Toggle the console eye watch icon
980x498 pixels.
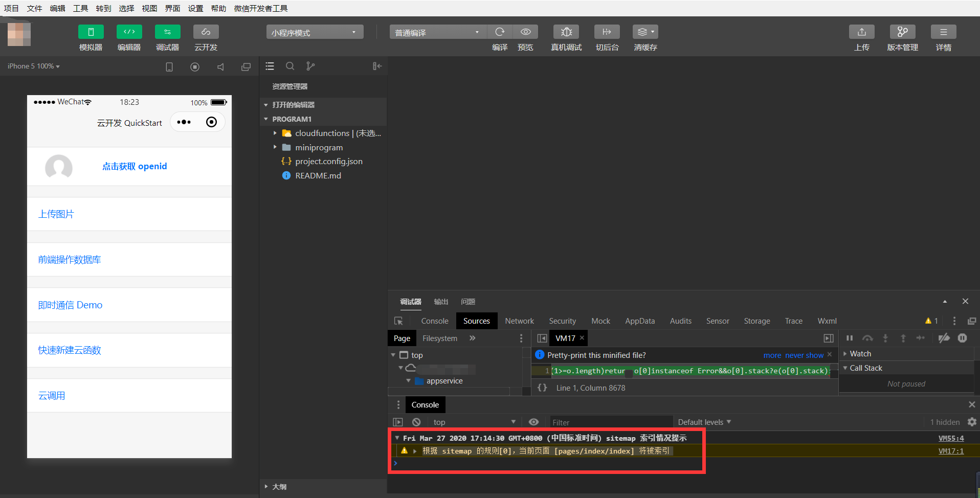click(x=533, y=422)
